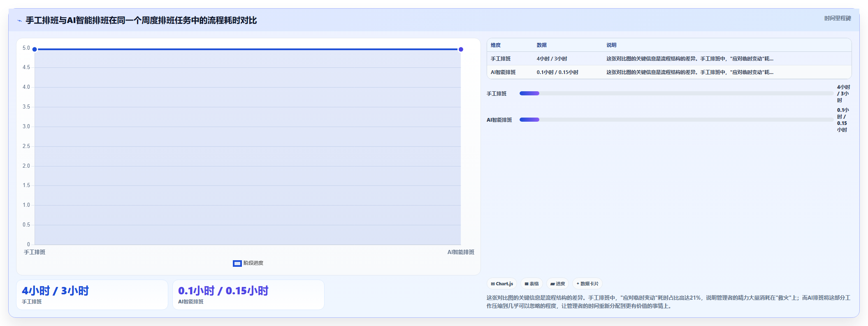868x326 pixels.
Task: Click the 维度 column header
Action: 496,45
